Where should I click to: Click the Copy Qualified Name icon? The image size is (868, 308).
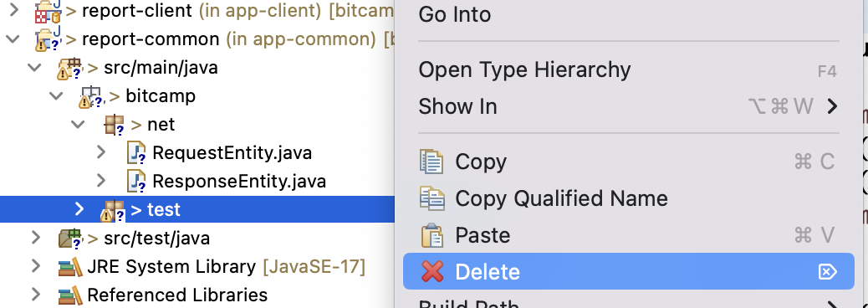pyautogui.click(x=431, y=198)
